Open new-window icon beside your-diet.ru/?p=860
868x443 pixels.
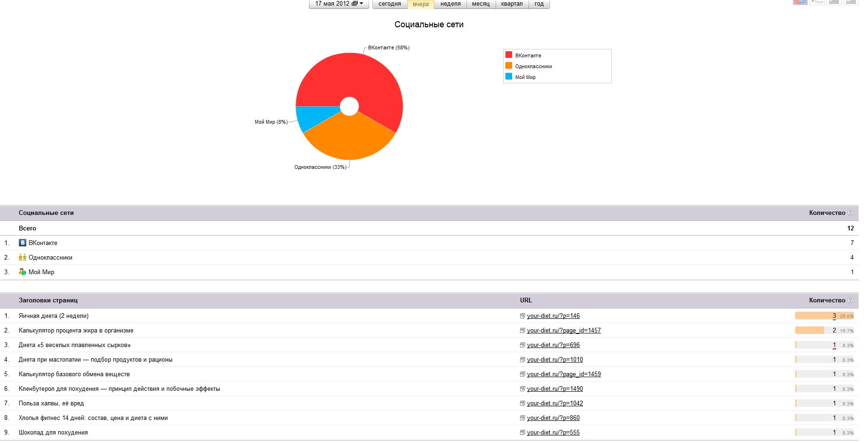pyautogui.click(x=522, y=419)
